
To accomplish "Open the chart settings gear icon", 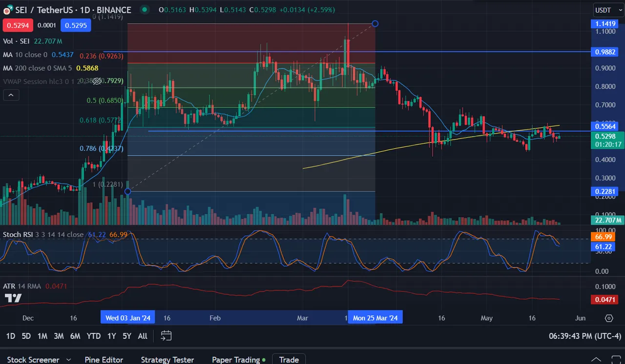I will [x=609, y=318].
